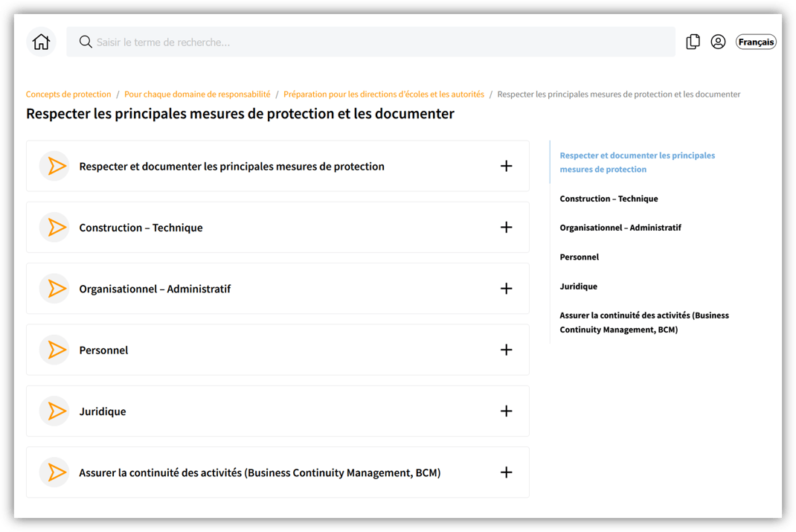Viewport: 796px width, 532px height.
Task: Jump to Organisationnel – Administratif in side navigation
Action: click(620, 228)
